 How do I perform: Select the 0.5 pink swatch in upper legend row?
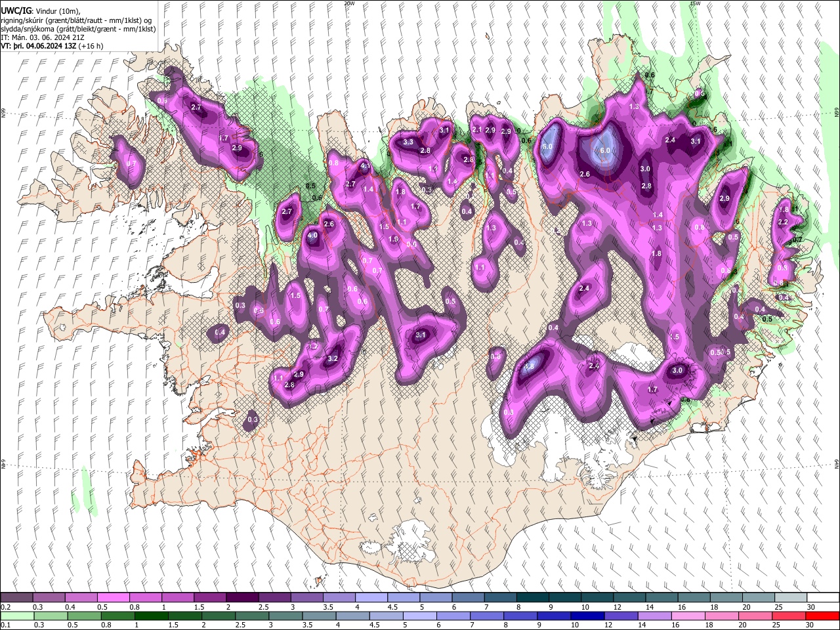point(114,597)
